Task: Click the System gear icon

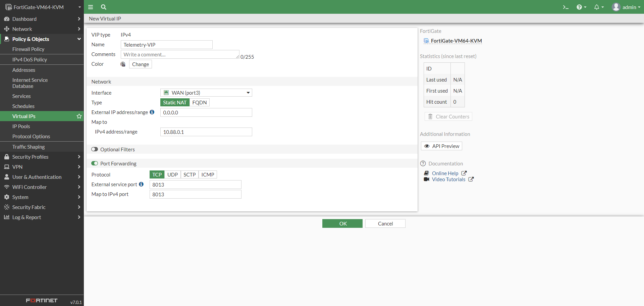Action: coord(7,197)
